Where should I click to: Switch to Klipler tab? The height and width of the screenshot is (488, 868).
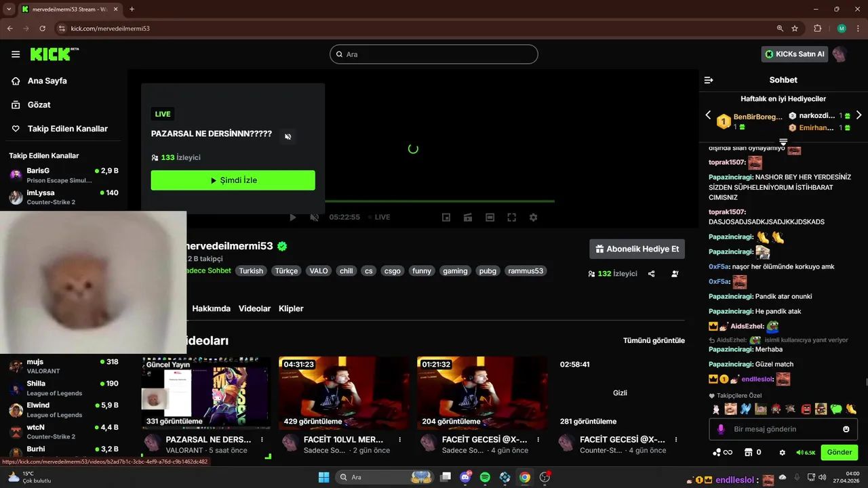291,308
